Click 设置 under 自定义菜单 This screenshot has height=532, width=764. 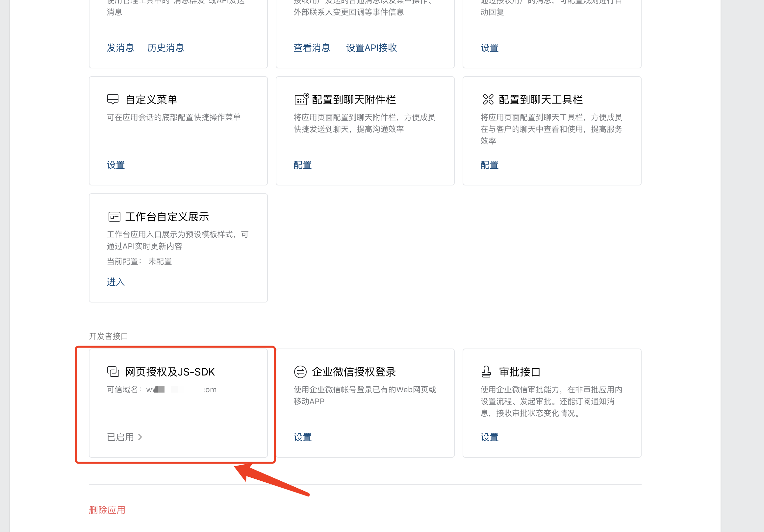(x=115, y=165)
